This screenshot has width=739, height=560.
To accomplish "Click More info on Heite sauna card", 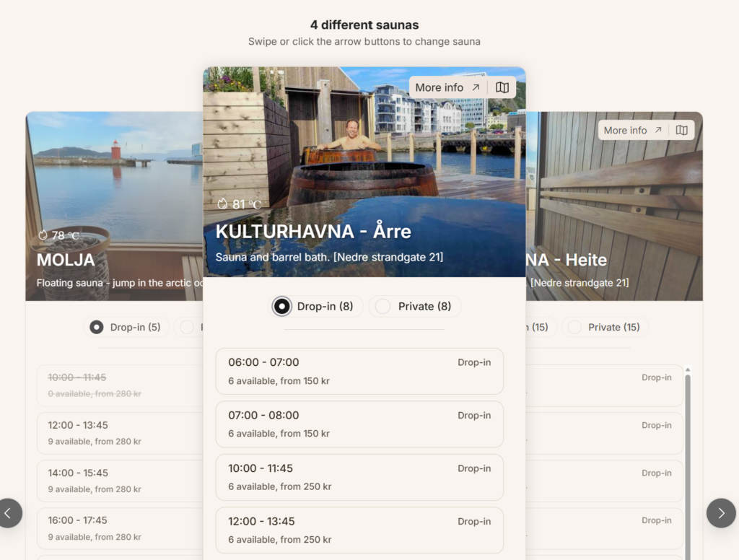I will point(633,130).
